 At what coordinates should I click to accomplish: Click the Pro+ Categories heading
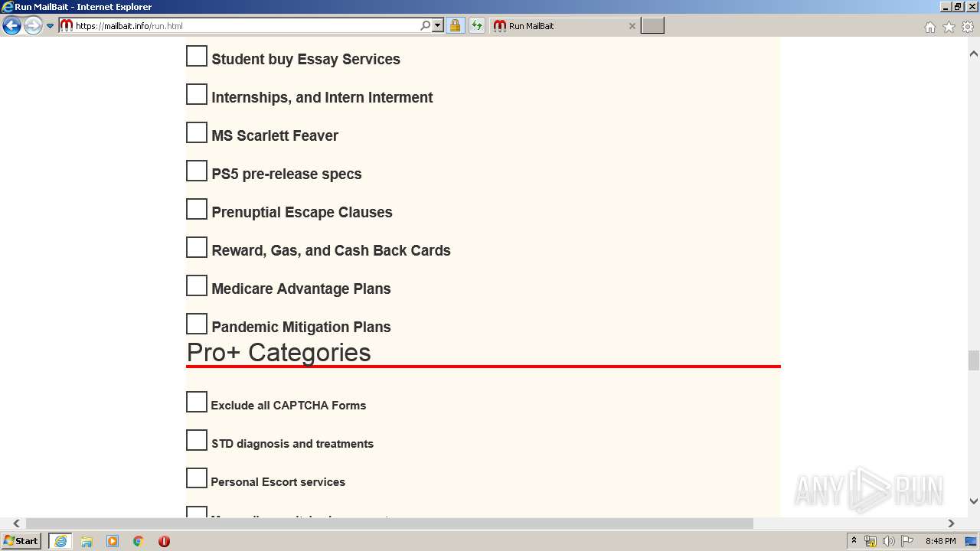click(x=279, y=353)
